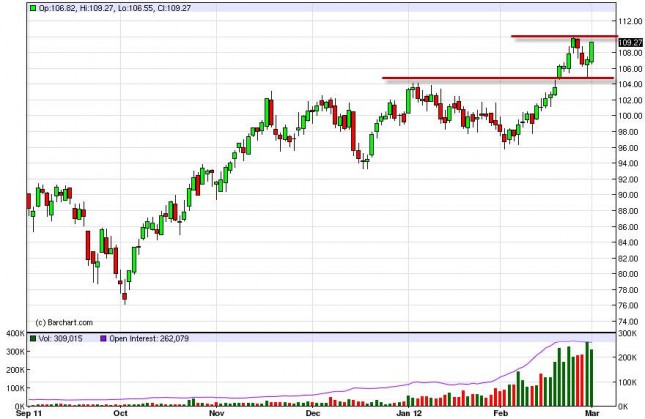Click the 'Jan 12' date axis label
This screenshot has width=645, height=419.
[409, 413]
